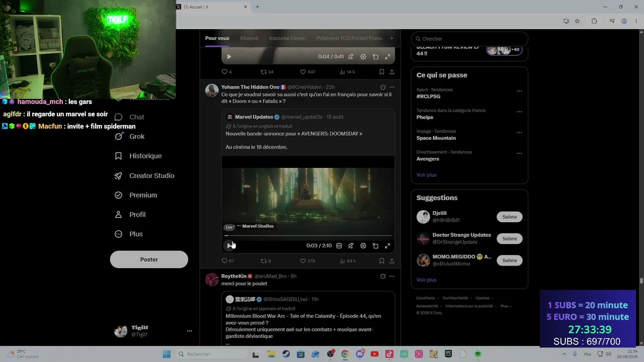Open Yohann The Hidden One's profile avatar
The width and height of the screenshot is (644, 362).
click(212, 90)
